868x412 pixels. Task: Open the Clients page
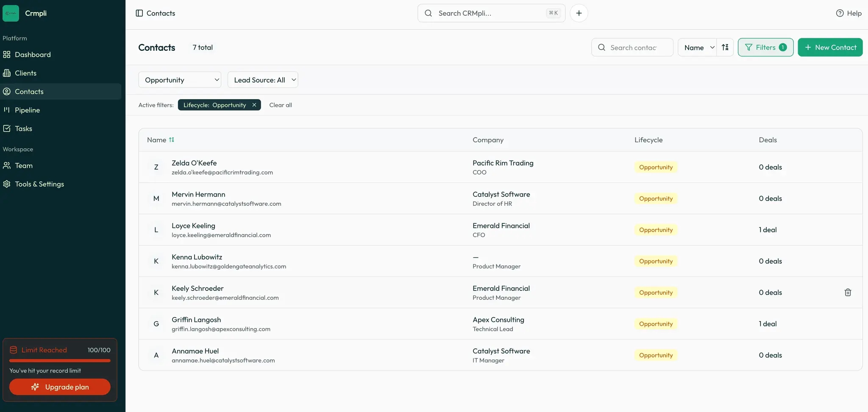pyautogui.click(x=61, y=73)
